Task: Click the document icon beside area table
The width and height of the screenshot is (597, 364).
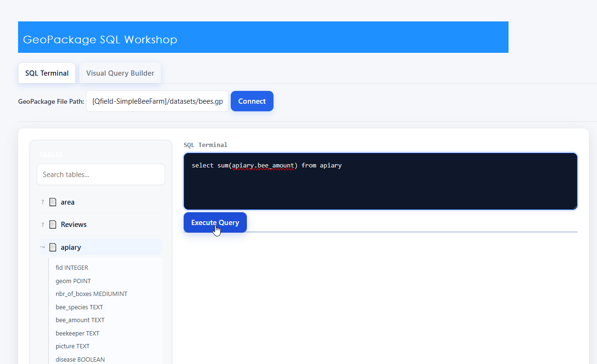Action: [53, 202]
